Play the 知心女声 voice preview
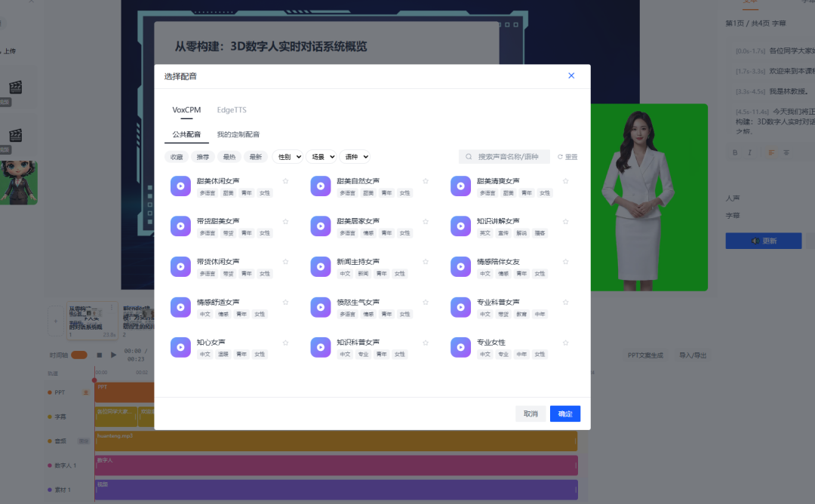 click(x=180, y=347)
